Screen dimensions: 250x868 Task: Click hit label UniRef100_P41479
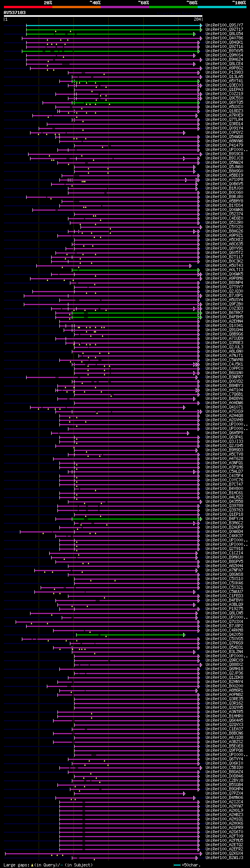224,146
